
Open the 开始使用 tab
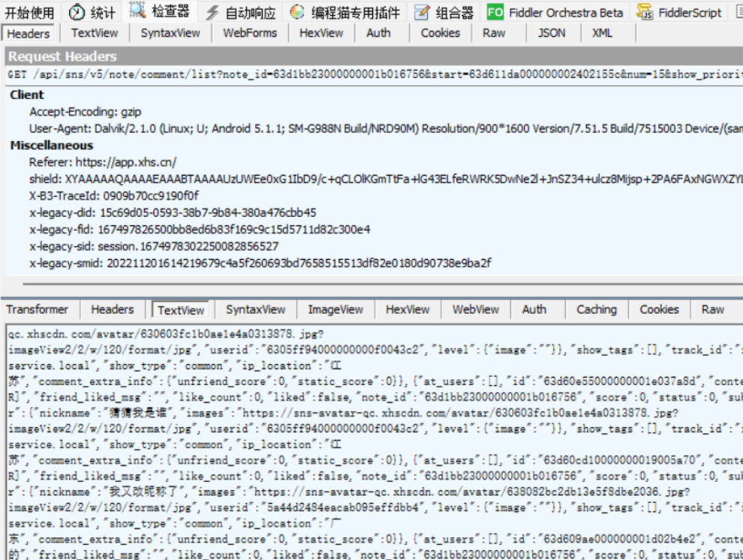click(29, 13)
